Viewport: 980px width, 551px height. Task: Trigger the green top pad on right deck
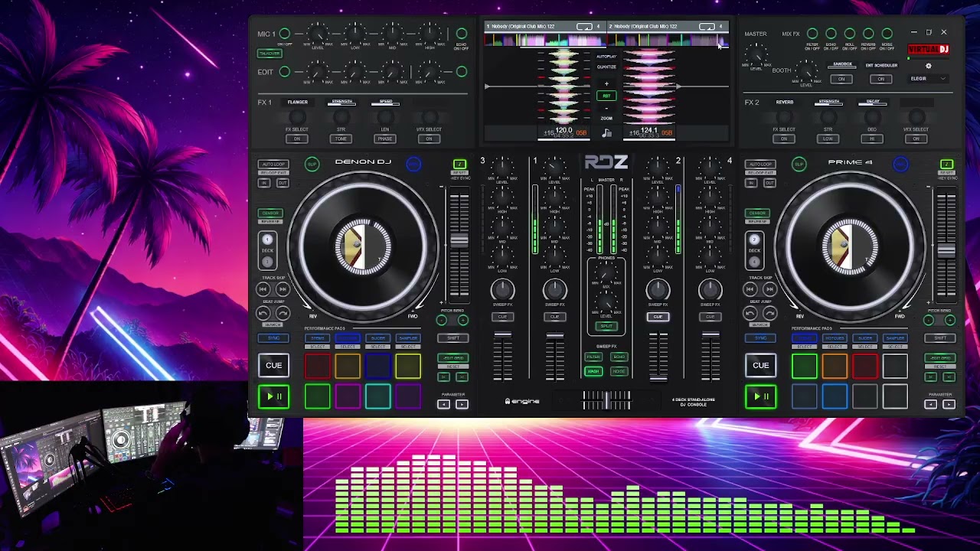click(804, 367)
